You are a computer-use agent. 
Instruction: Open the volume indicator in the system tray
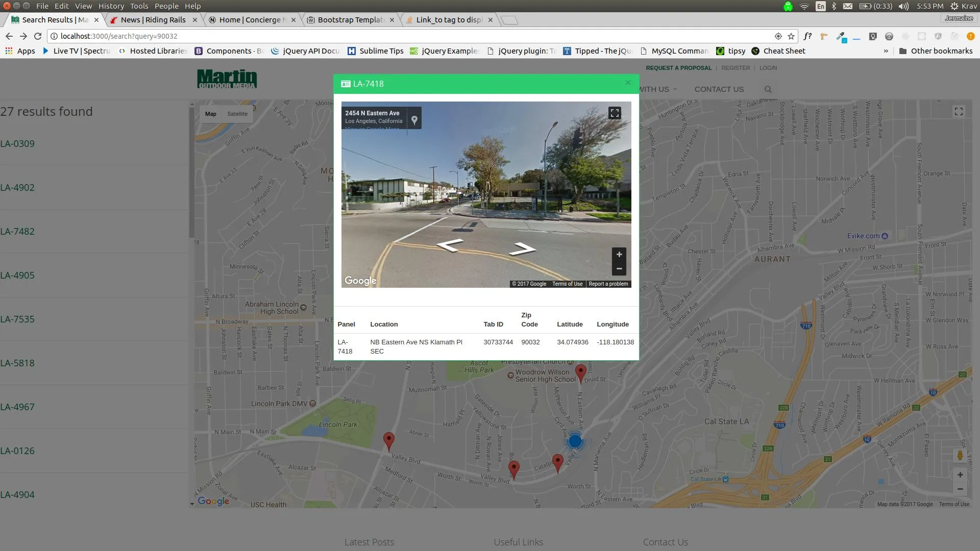(x=903, y=6)
